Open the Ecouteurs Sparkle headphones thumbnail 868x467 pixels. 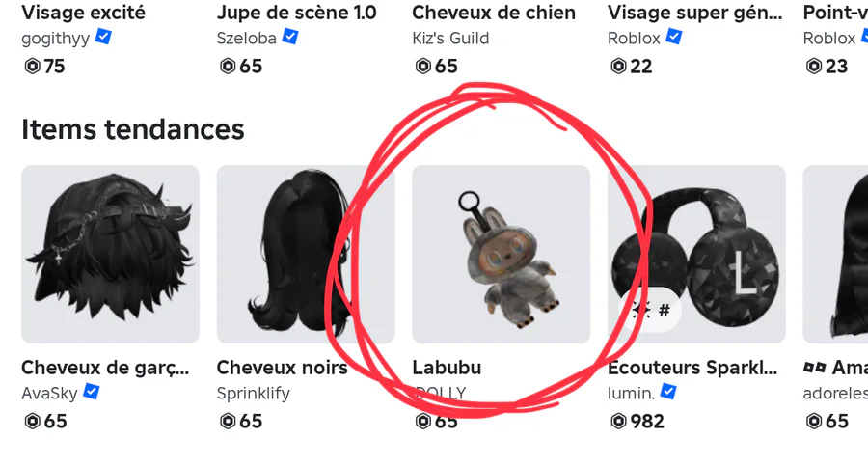click(x=696, y=255)
